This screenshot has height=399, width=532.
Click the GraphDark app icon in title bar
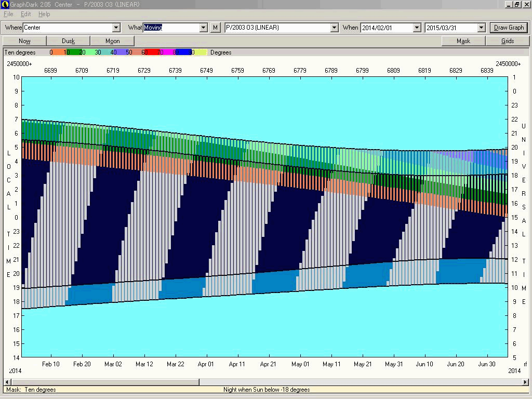[x=5, y=5]
